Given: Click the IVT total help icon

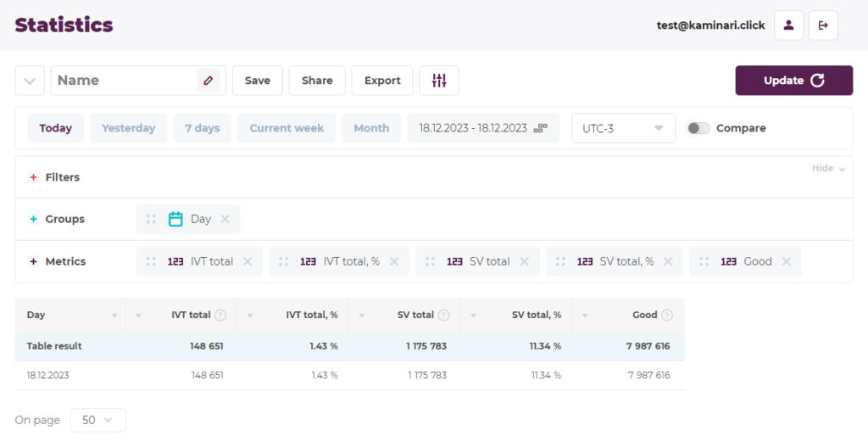Looking at the screenshot, I should coord(220,315).
